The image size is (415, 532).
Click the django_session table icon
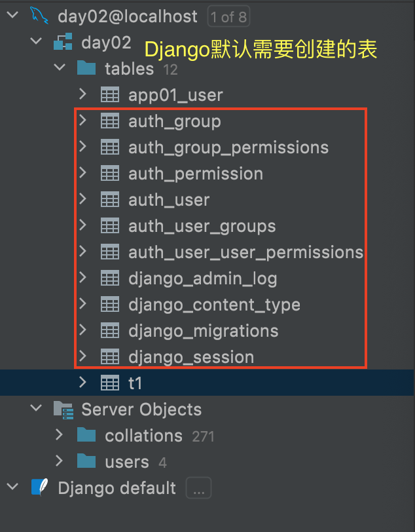tap(110, 357)
